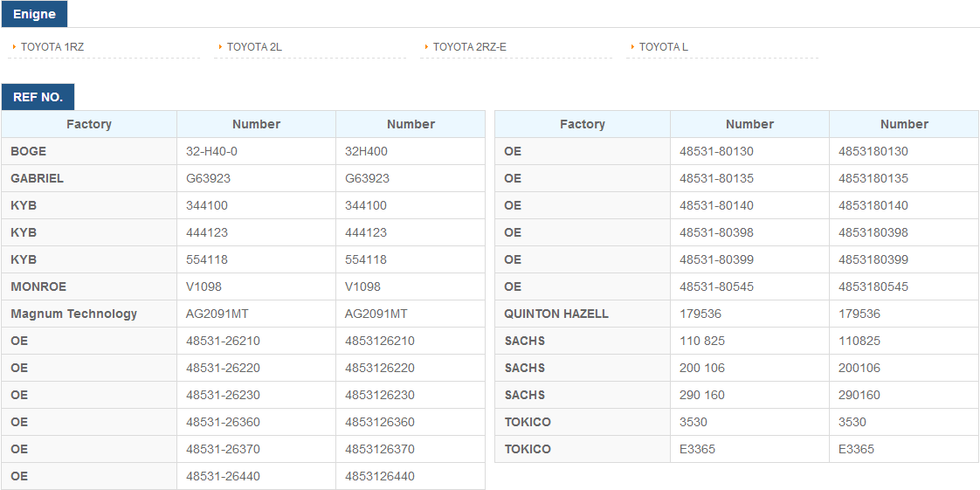Viewport: 980px width, 490px height.
Task: Select the Enigne section tab
Action: (x=34, y=14)
